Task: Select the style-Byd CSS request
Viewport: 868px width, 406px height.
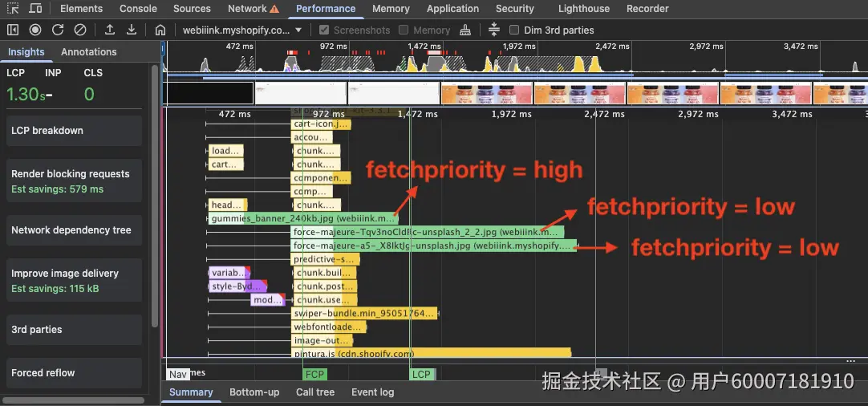Action: point(238,286)
